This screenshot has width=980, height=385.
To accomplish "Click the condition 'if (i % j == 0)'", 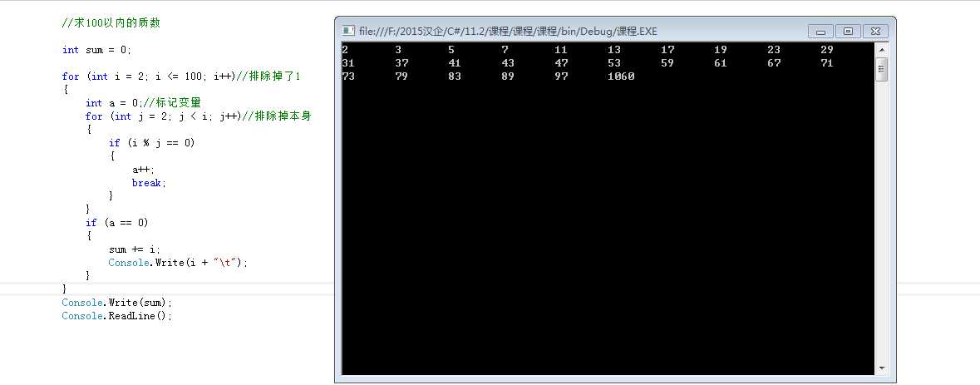I will click(x=152, y=143).
